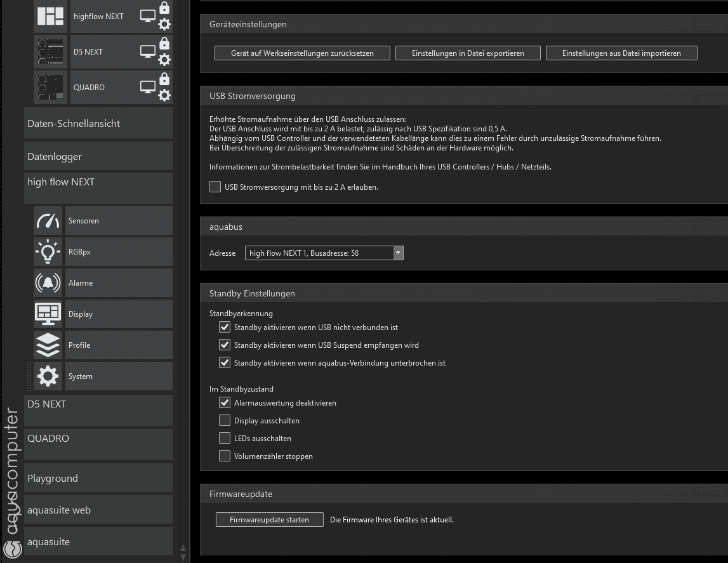Viewport: 728px width, 563px height.
Task: Click the lock icon in highflow NEXT row
Action: (164, 7)
